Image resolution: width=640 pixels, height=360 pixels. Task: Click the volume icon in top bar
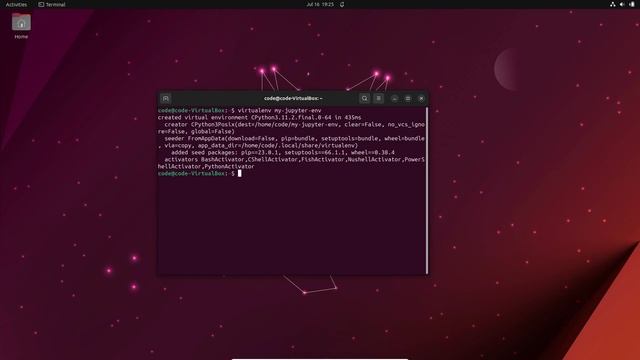(622, 4)
